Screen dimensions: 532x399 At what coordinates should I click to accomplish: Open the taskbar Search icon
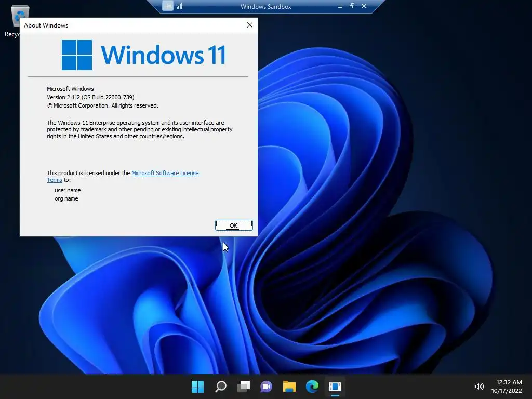click(x=220, y=387)
